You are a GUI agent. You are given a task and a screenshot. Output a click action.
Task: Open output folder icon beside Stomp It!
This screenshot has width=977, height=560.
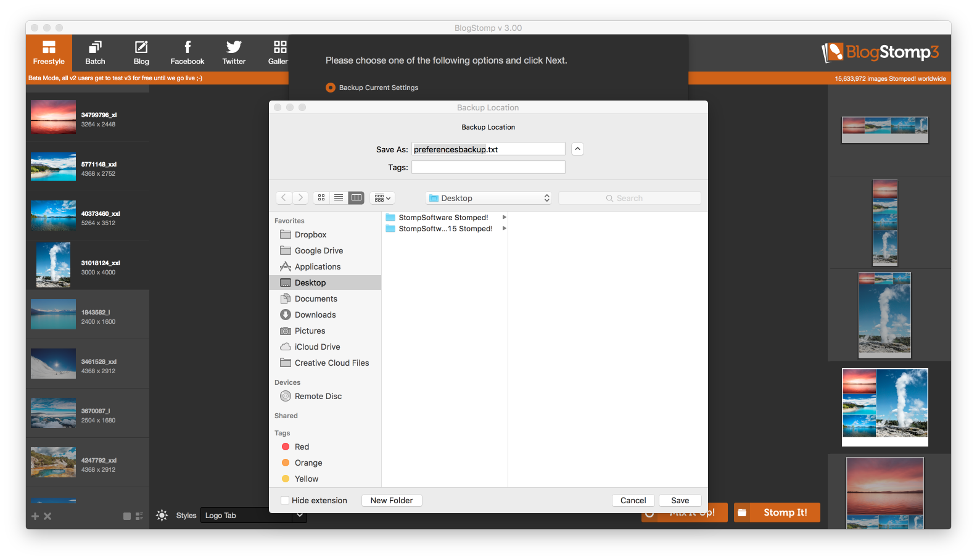742,513
